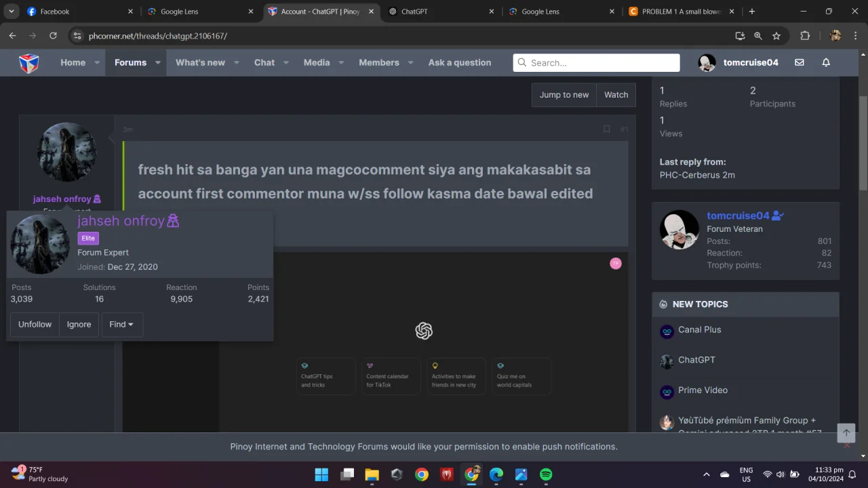Image resolution: width=868 pixels, height=488 pixels.
Task: Open the language ENG US indicator
Action: click(x=746, y=474)
